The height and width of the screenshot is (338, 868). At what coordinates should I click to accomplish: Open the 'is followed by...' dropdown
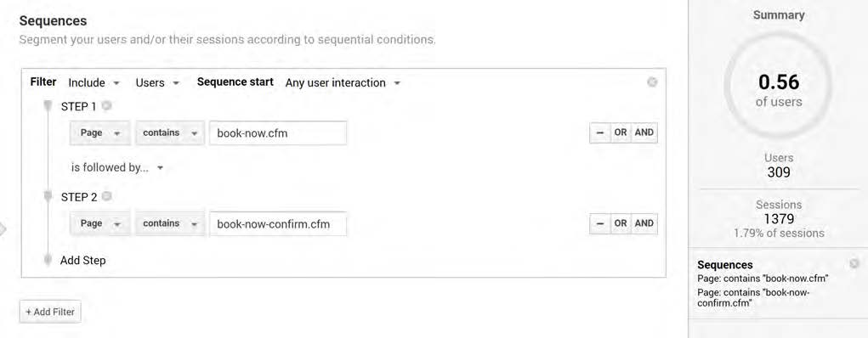(116, 167)
